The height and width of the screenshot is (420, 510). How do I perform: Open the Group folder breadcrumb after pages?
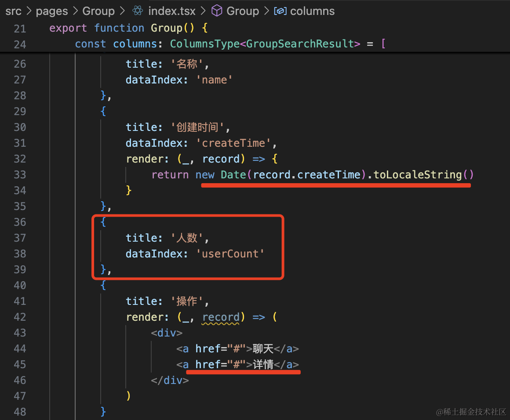pos(98,11)
